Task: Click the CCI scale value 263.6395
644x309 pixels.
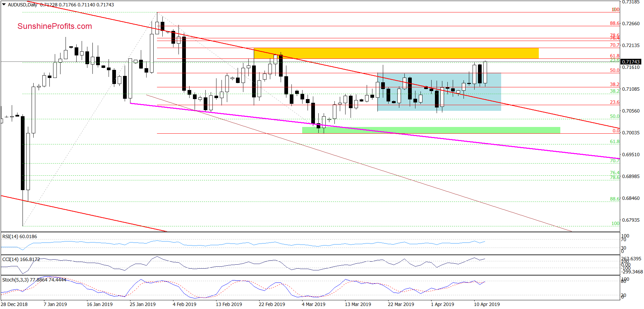Action: coord(631,259)
